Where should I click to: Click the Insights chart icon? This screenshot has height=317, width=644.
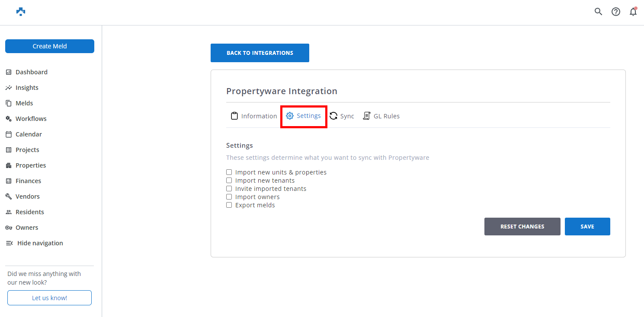click(9, 88)
